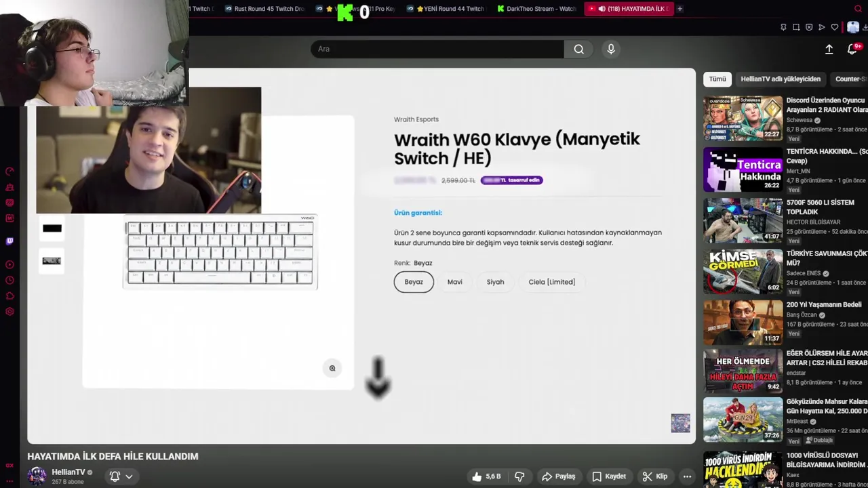Viewport: 868px width, 488px height.
Task: Open YouTube notifications bell with 9+ badge
Action: pyautogui.click(x=853, y=49)
